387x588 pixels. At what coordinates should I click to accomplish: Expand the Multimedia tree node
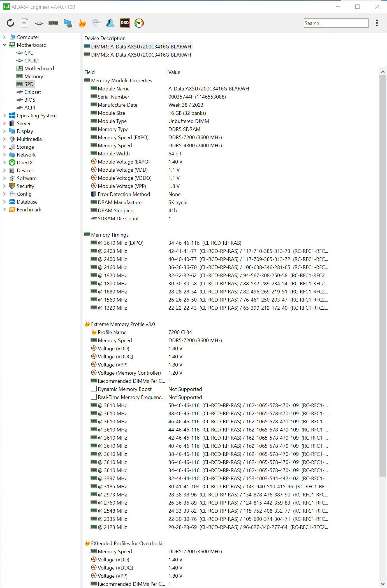tap(4, 139)
